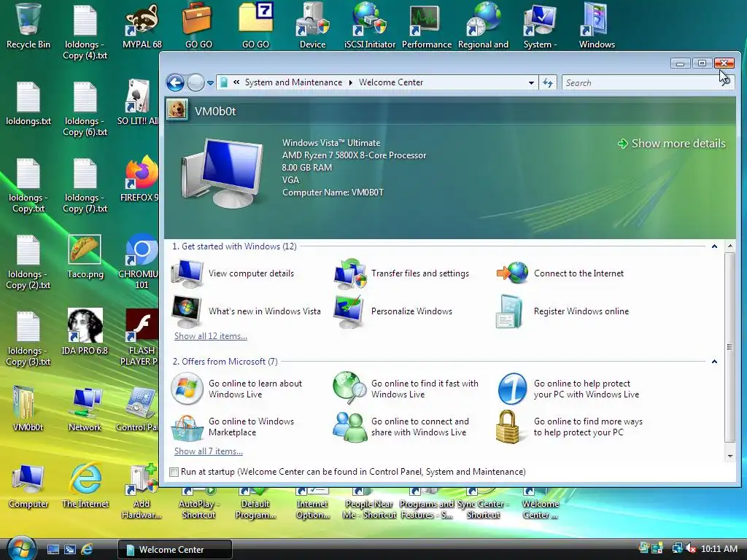Click the 10:11 AM taskbar clock

click(719, 549)
